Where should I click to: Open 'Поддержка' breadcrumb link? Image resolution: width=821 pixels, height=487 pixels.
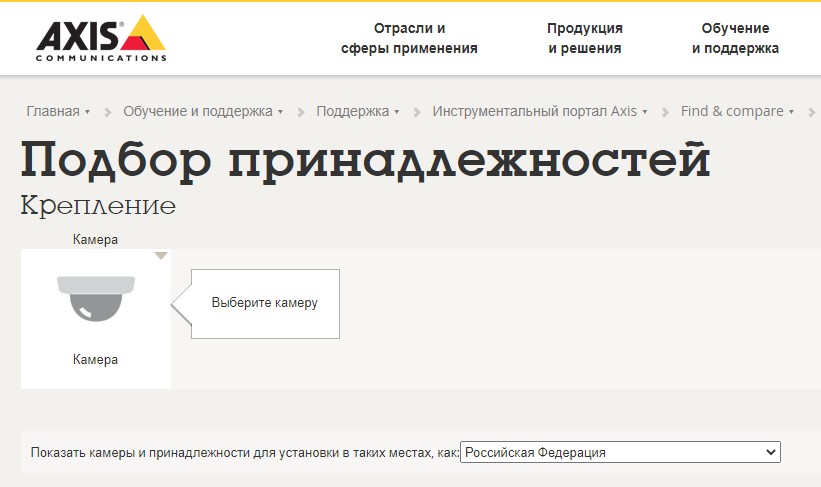pyautogui.click(x=352, y=112)
